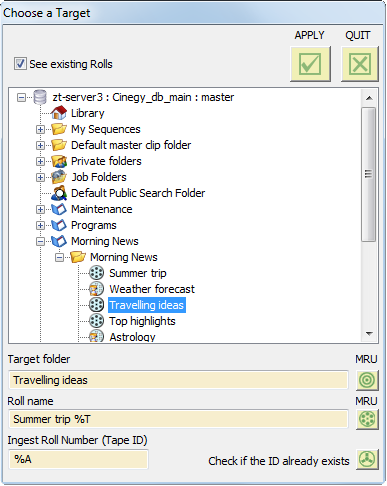
Task: Select Default master clip folder in the tree
Action: (x=131, y=145)
